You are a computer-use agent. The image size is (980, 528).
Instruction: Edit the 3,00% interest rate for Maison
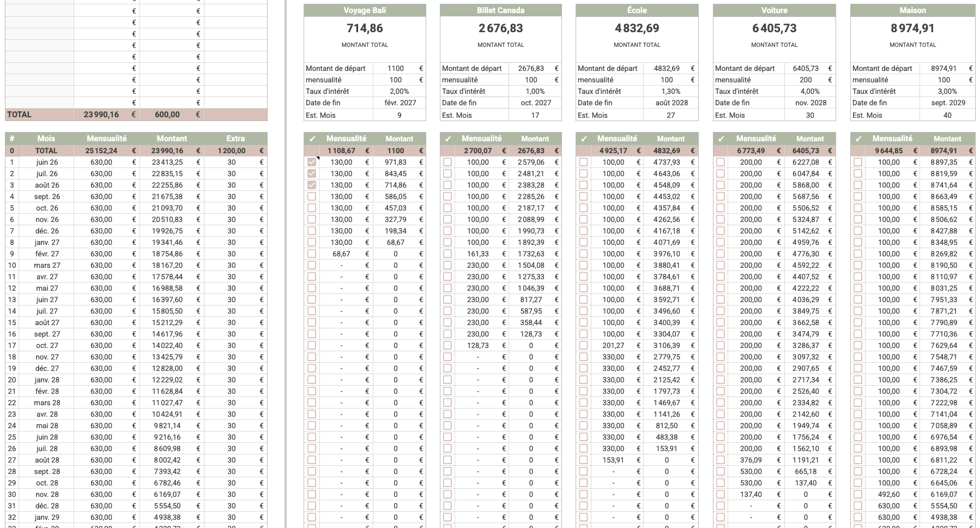948,91
